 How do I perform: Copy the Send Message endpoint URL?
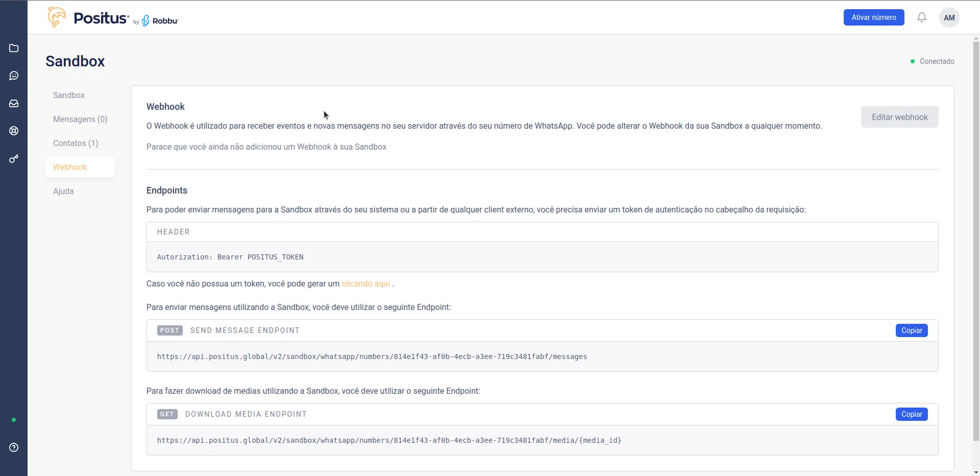point(912,330)
